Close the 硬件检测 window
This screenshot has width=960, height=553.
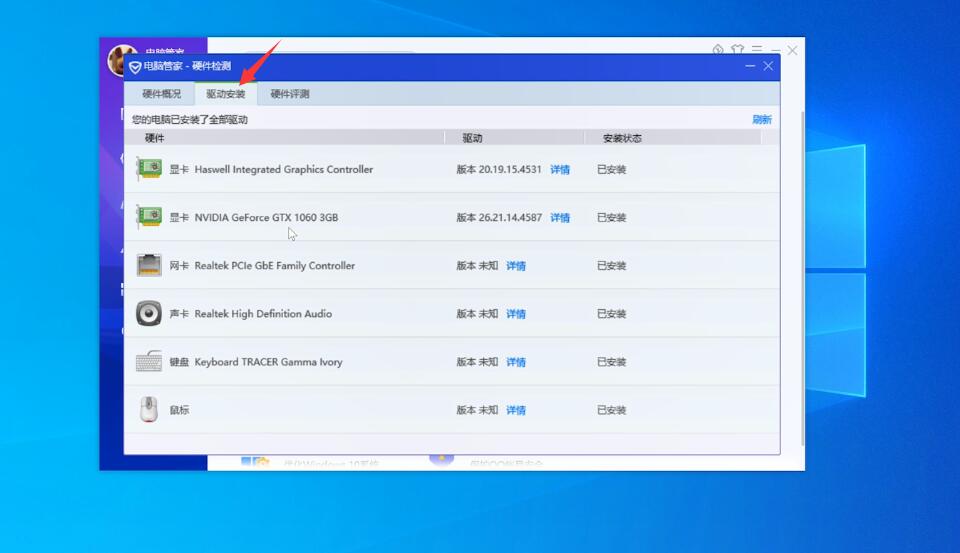(768, 66)
